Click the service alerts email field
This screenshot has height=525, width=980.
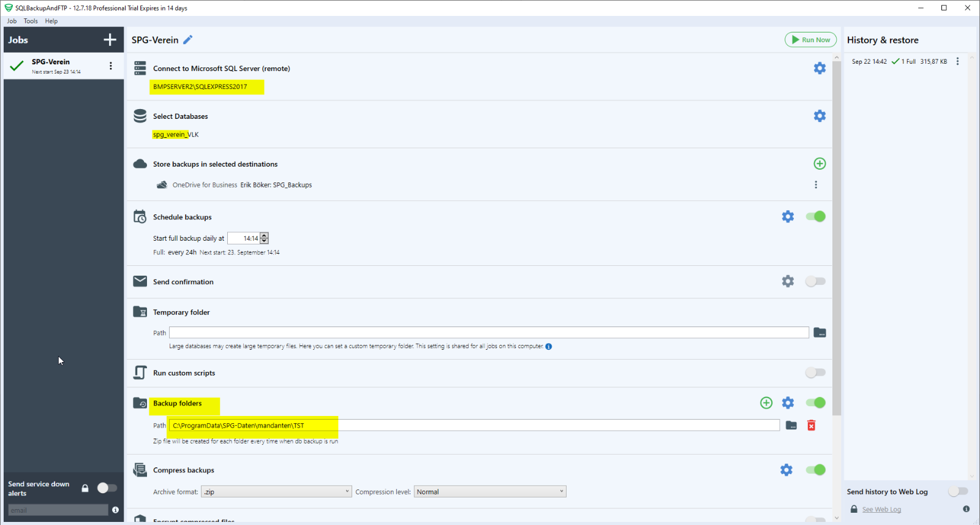(58, 510)
